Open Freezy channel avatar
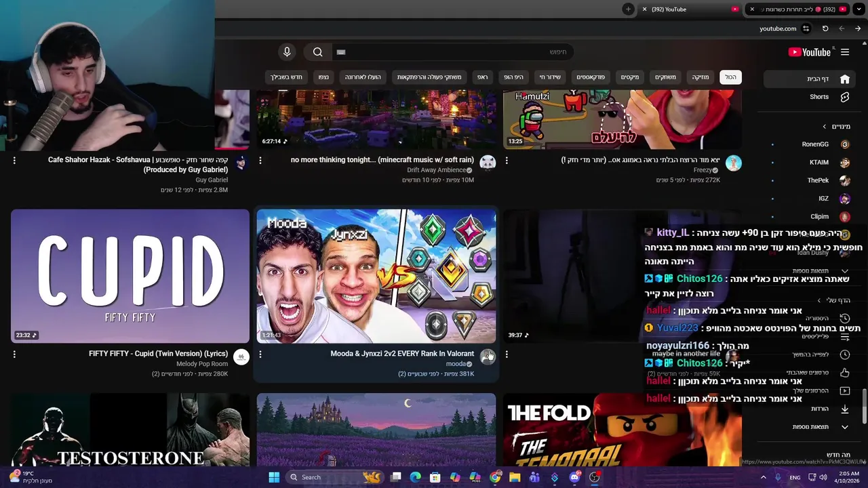 [x=734, y=163]
